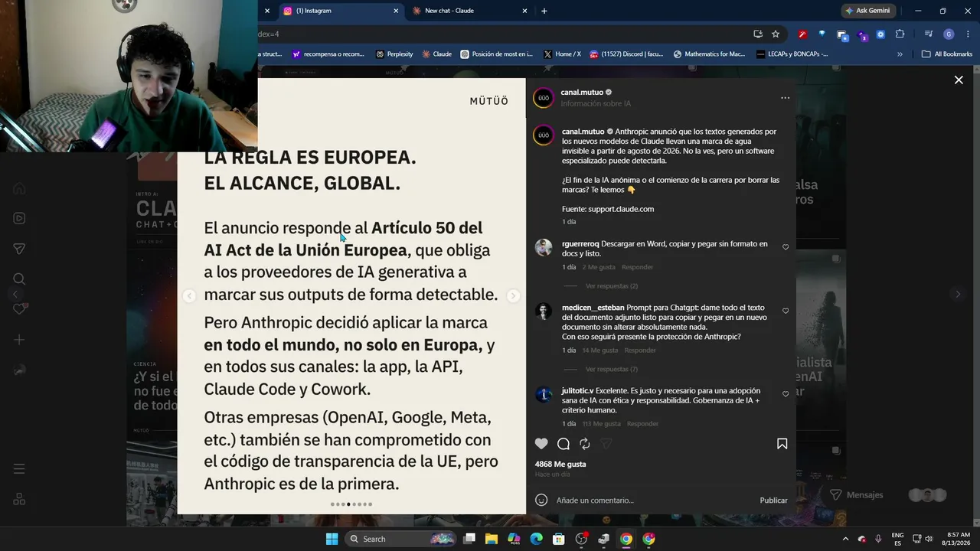Open the 'Mathematics for Mac...' bookmark
The height and width of the screenshot is (551, 980).
[x=709, y=54]
